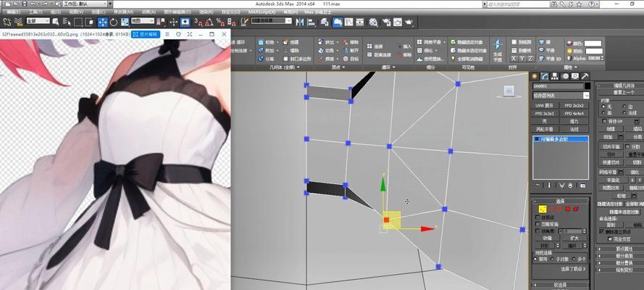
Task: Select the Bind to Space Warp tool
Action: click(19, 21)
